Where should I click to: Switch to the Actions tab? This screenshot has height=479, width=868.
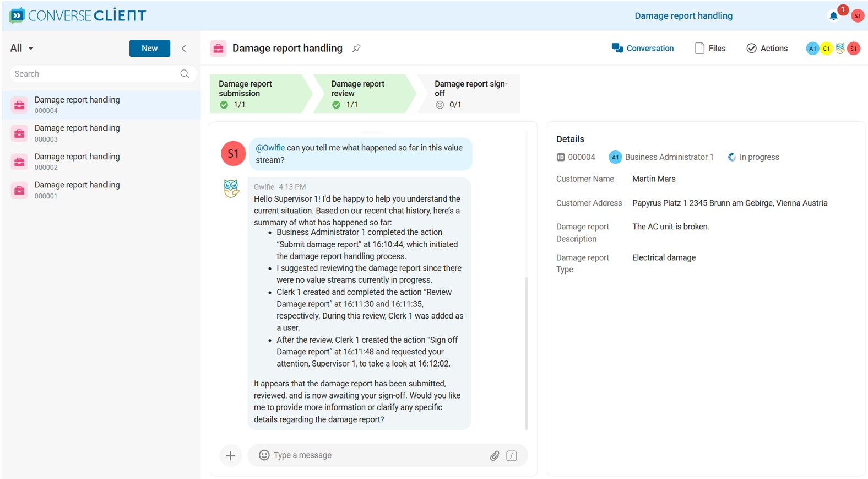[767, 49]
